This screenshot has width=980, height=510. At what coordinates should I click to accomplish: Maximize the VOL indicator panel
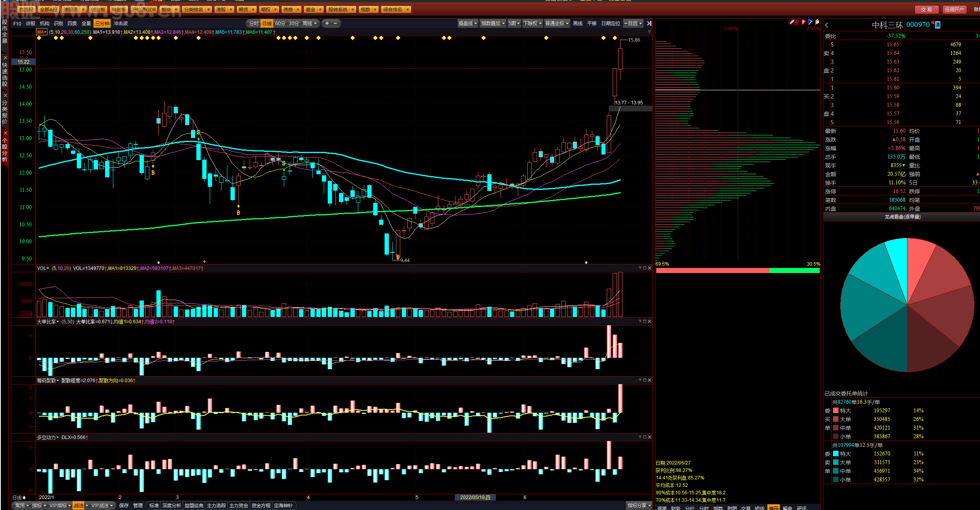coord(645,268)
